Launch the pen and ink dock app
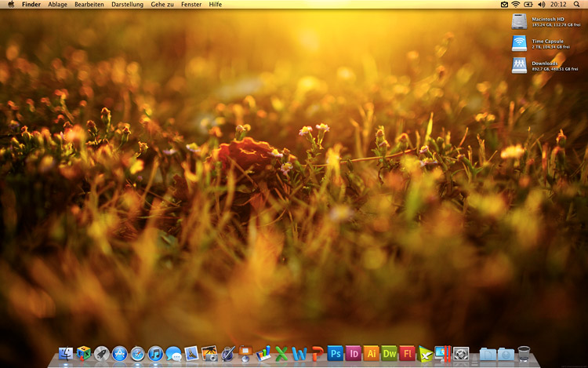Image resolution: width=588 pixels, height=368 pixels. [227, 353]
